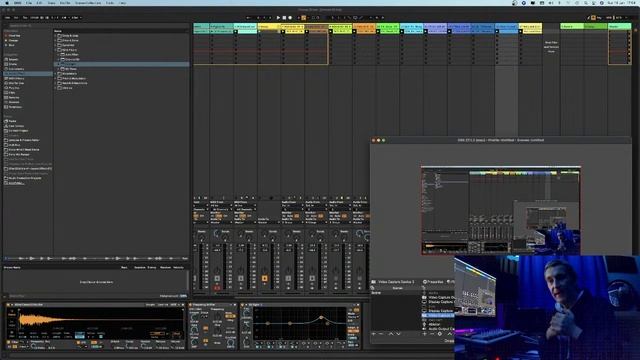Expand the Reverb & Resonance folder
This screenshot has height=360, width=640.
point(56,83)
